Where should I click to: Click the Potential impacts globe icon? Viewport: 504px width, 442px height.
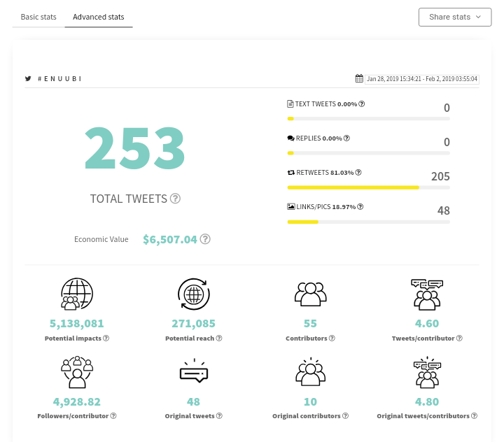click(77, 294)
